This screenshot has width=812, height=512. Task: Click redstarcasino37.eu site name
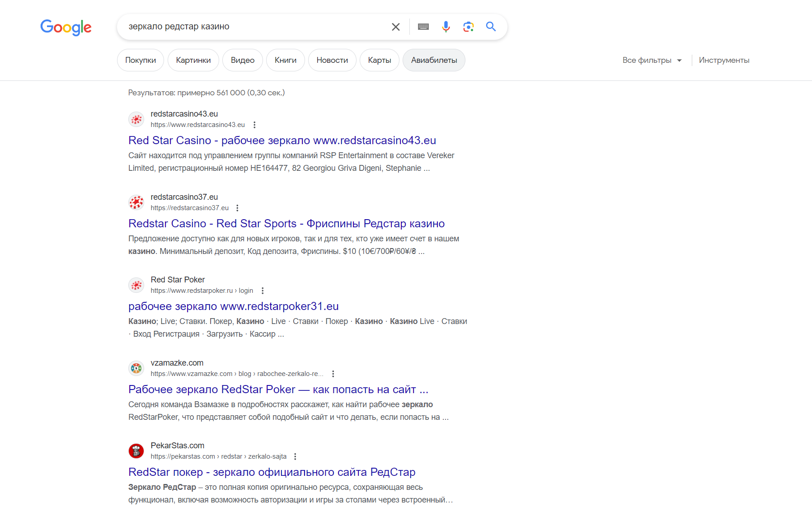click(x=184, y=197)
